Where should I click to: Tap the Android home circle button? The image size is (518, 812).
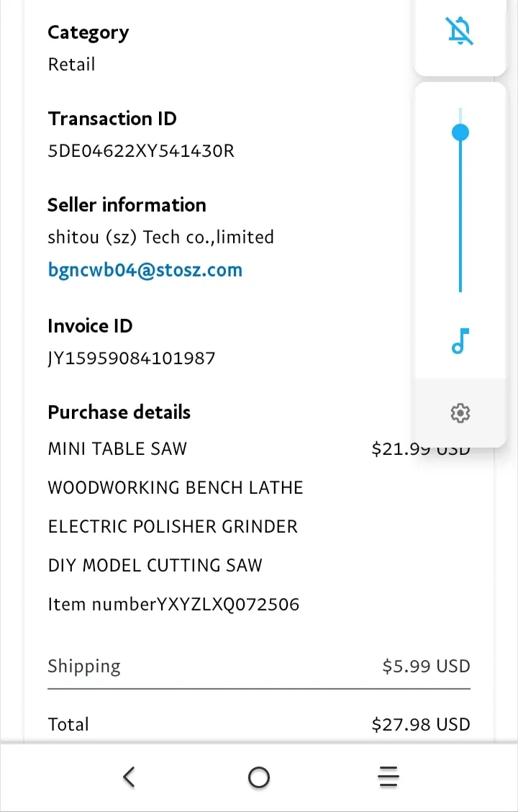(x=259, y=777)
